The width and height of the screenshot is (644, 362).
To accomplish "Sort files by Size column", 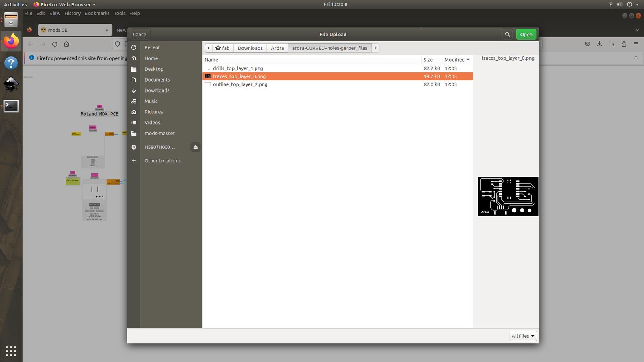I will (431, 60).
